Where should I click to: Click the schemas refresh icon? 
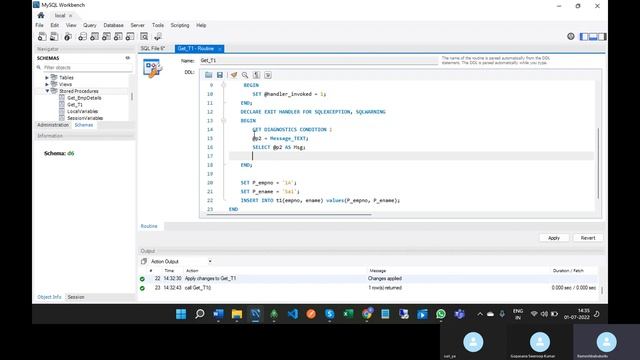(x=127, y=58)
